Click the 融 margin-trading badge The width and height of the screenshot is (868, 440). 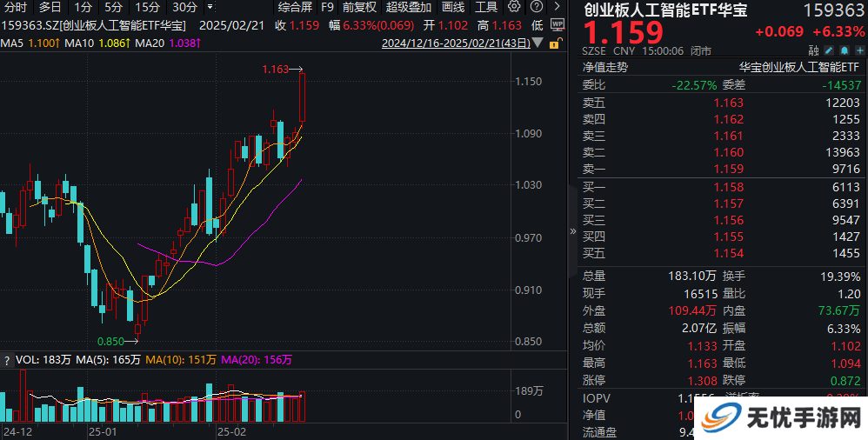[x=813, y=51]
